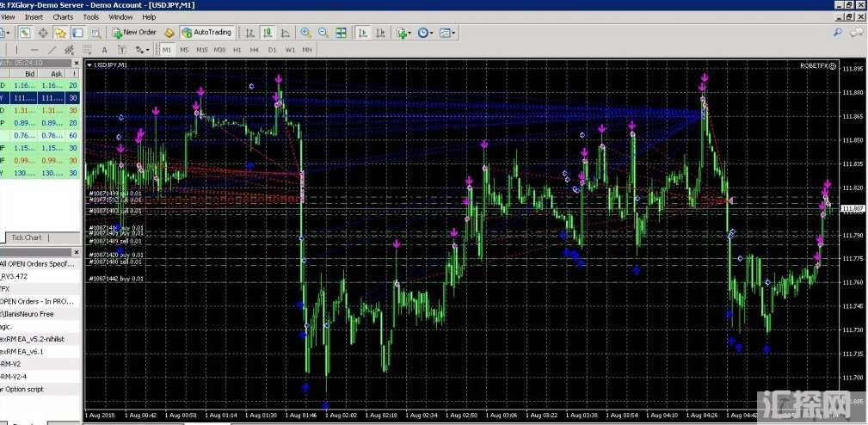
Task: Click the New Order button
Action: click(x=134, y=33)
